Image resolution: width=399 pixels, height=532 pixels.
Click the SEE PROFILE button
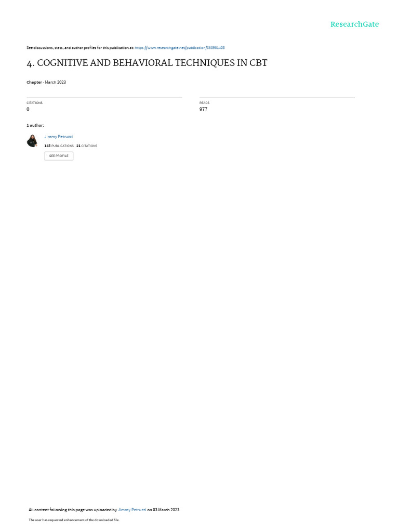point(59,156)
